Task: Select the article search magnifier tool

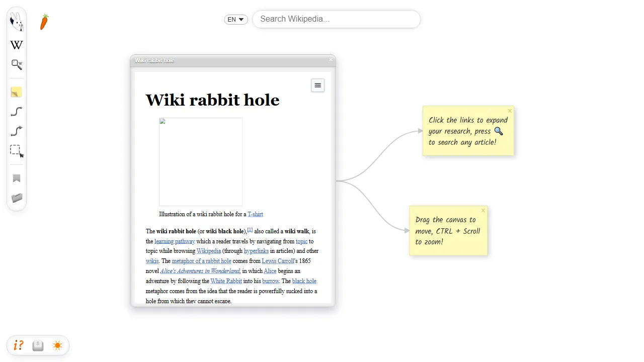Action: pos(17,64)
